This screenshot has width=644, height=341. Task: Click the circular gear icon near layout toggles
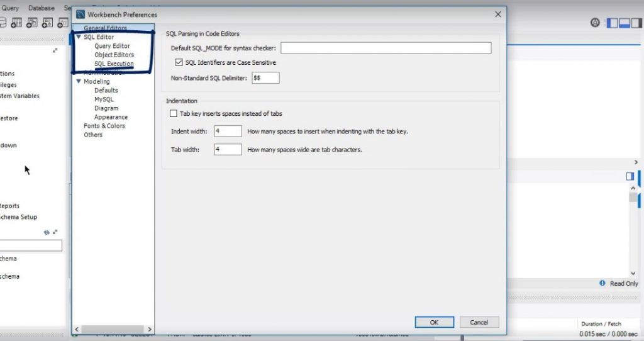595,23
